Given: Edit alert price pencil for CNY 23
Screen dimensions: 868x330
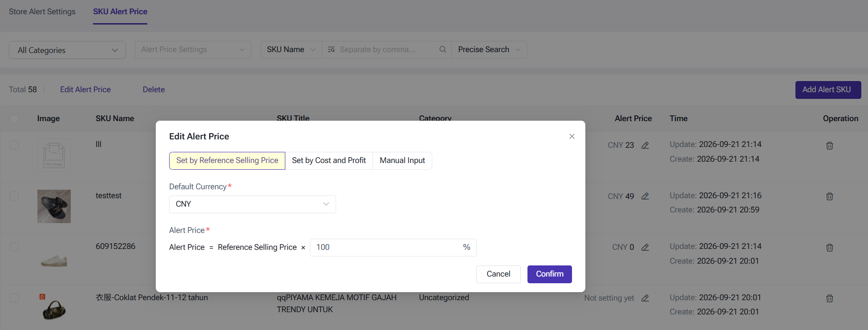Looking at the screenshot, I should (x=645, y=145).
